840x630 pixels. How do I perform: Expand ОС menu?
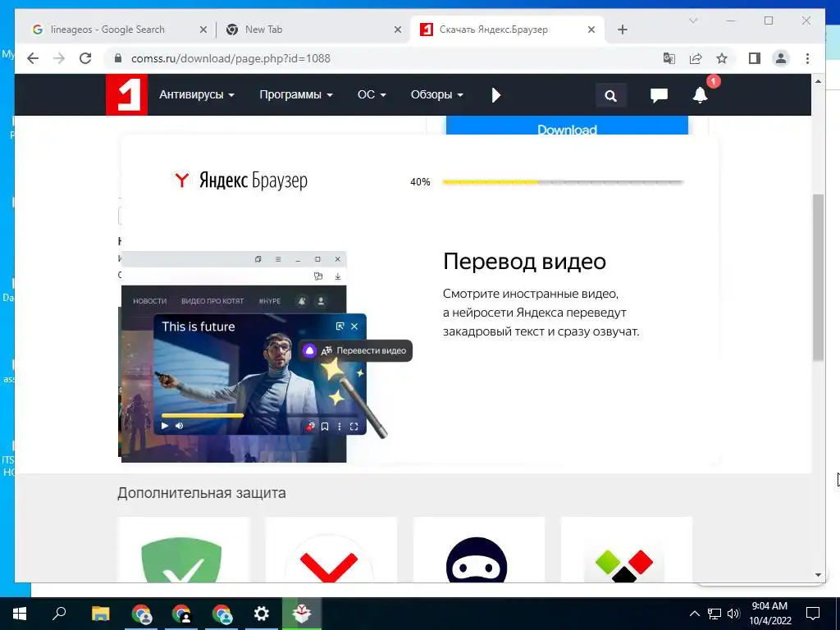pos(372,95)
